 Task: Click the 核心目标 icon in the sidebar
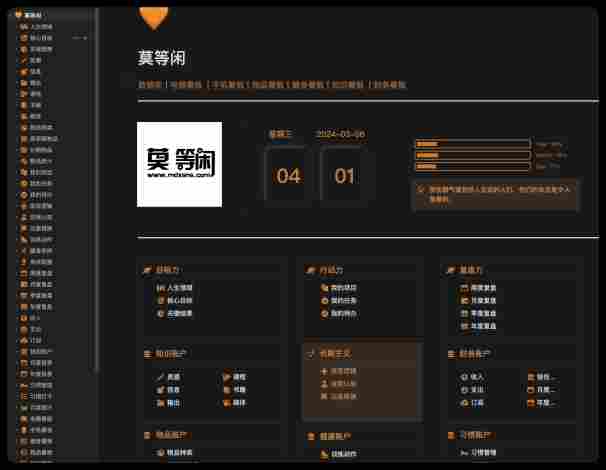pos(24,38)
